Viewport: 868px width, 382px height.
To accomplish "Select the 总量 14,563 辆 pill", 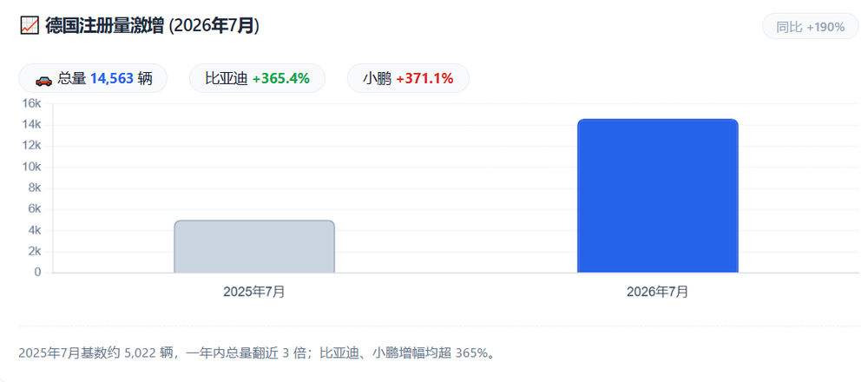I will tap(93, 79).
